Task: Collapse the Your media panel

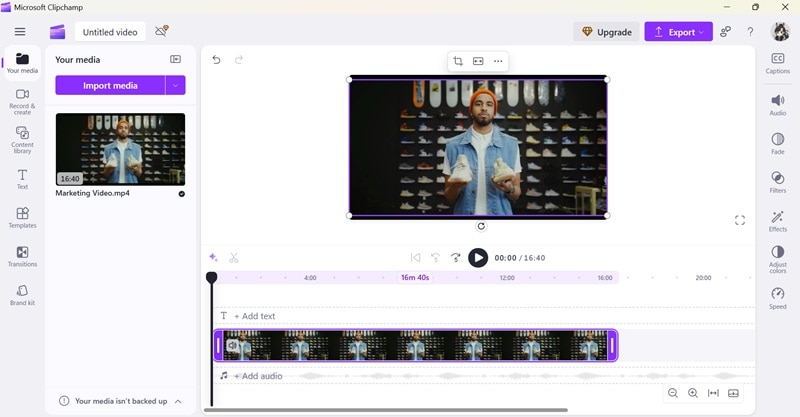Action: point(176,59)
